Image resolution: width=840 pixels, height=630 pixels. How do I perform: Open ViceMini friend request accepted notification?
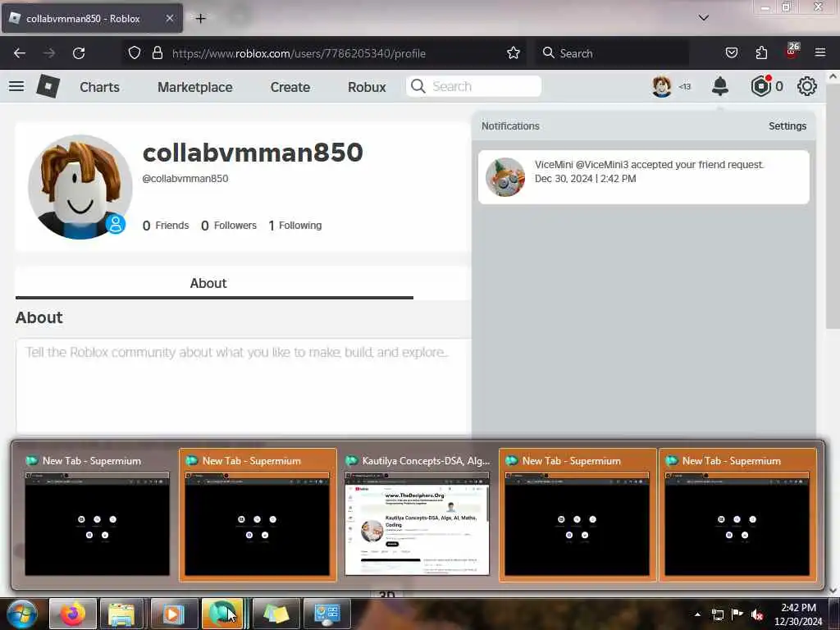(x=643, y=177)
